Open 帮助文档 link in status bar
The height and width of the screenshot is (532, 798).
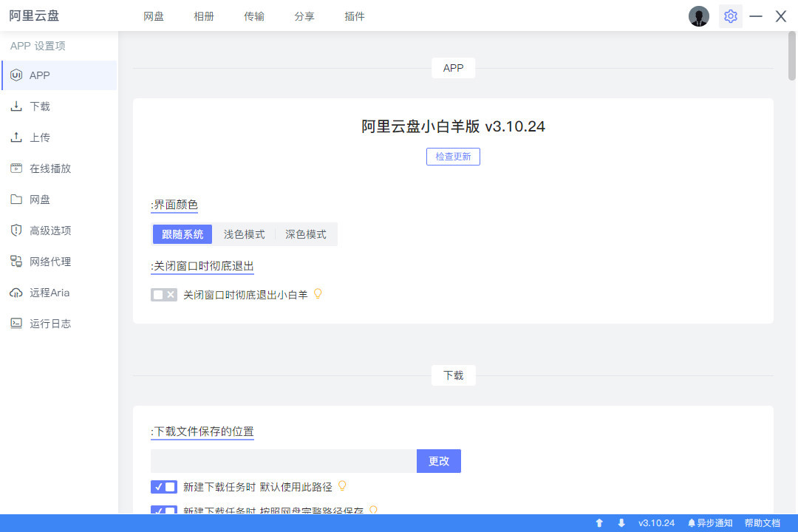(762, 523)
